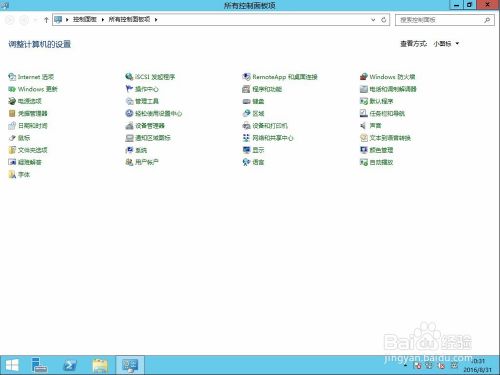Open 字体 fonts item
This screenshot has height=375, width=500.
pos(19,174)
